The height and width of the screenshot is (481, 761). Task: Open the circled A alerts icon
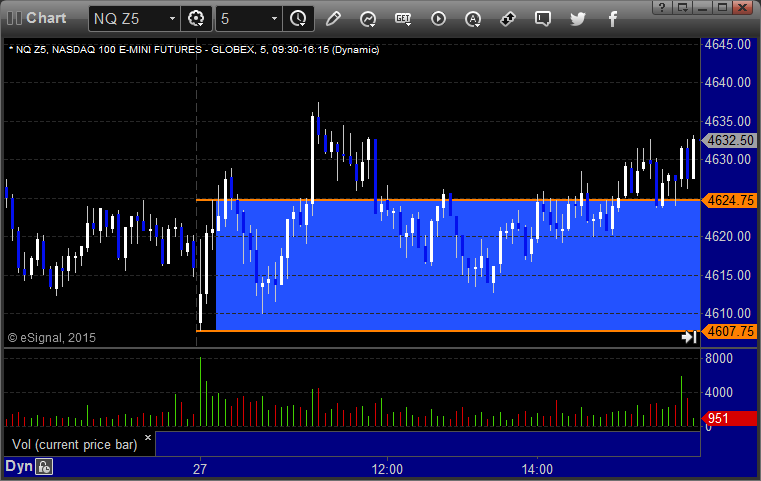click(x=473, y=19)
